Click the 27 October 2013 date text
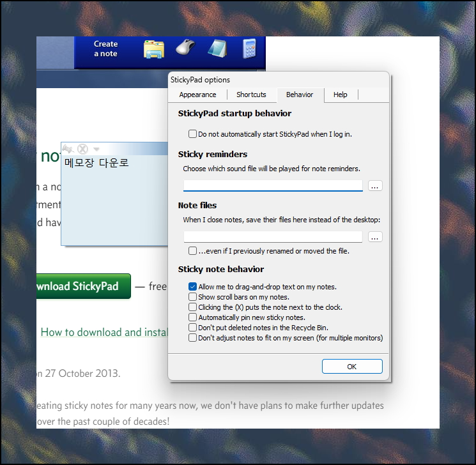This screenshot has height=465, width=476. [x=82, y=373]
